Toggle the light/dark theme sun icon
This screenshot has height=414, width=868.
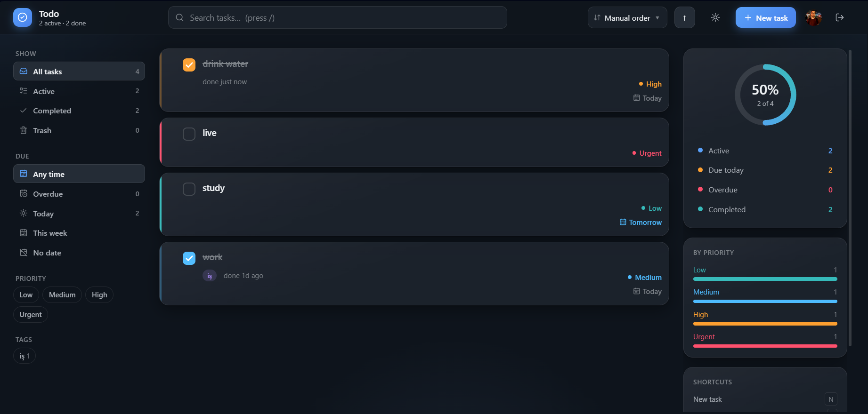click(x=715, y=18)
